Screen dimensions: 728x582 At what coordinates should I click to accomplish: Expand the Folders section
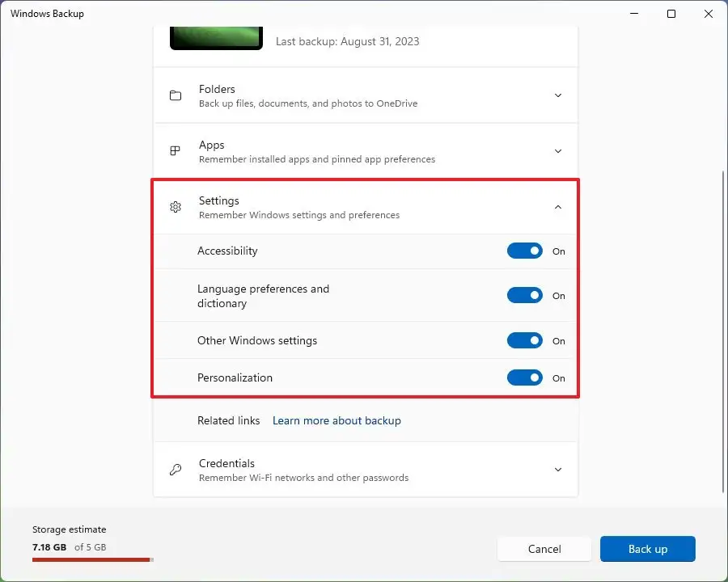click(558, 95)
